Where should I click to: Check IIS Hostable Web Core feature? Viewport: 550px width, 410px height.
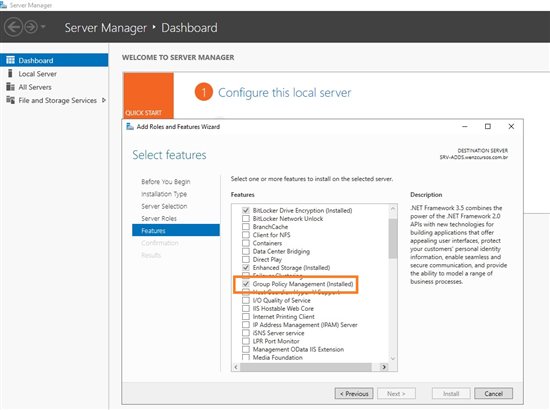tap(246, 309)
